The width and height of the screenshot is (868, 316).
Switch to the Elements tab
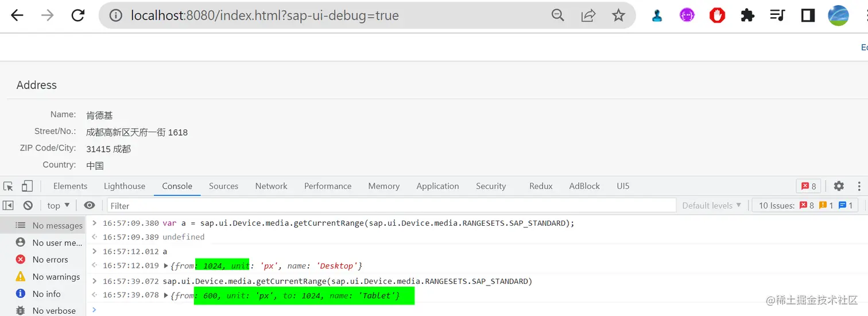point(70,186)
